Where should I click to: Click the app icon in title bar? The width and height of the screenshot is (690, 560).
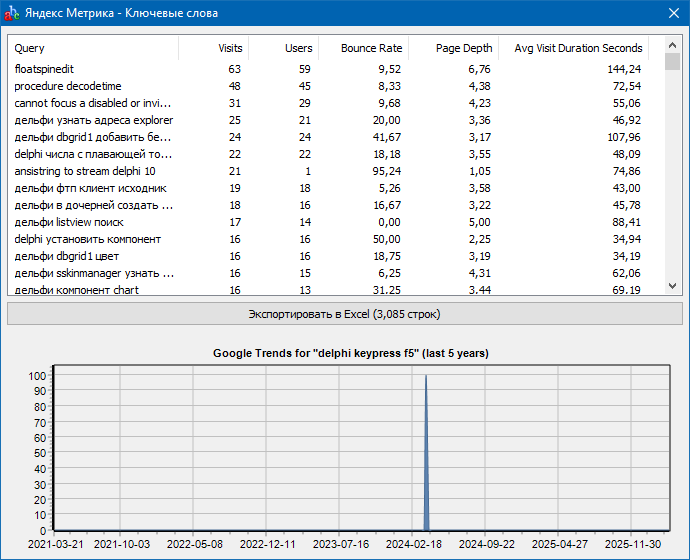[12, 13]
